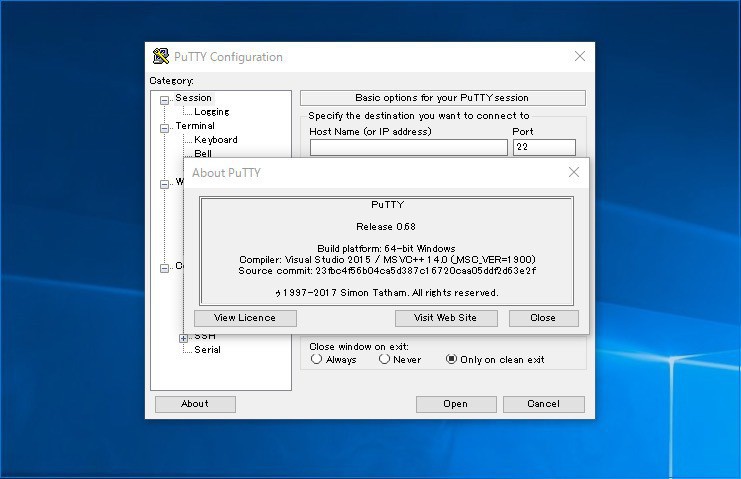
Task: Click the Visit Web Site button
Action: 446,318
